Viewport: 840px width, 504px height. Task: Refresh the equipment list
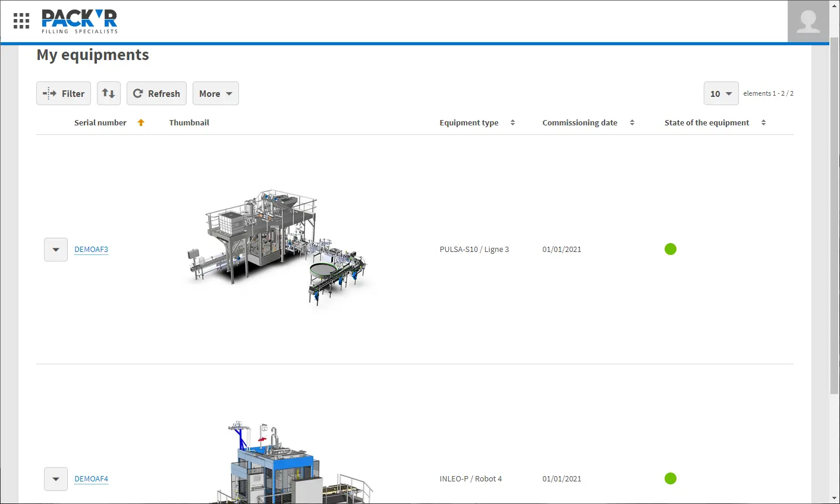[x=156, y=93]
